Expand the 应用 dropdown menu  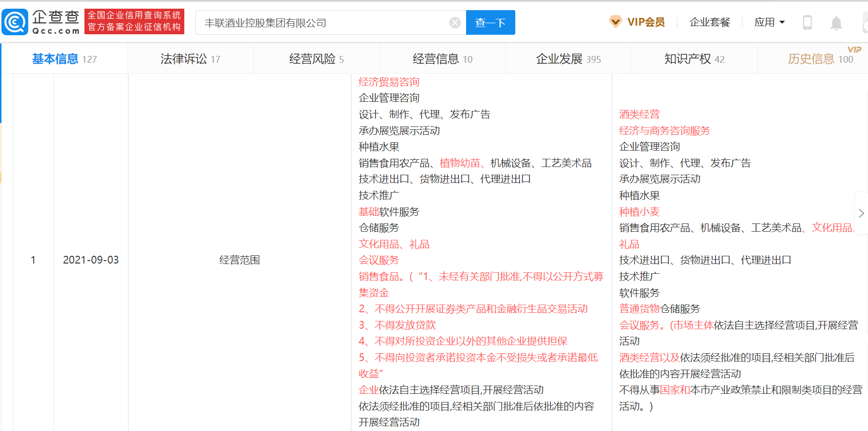click(769, 22)
